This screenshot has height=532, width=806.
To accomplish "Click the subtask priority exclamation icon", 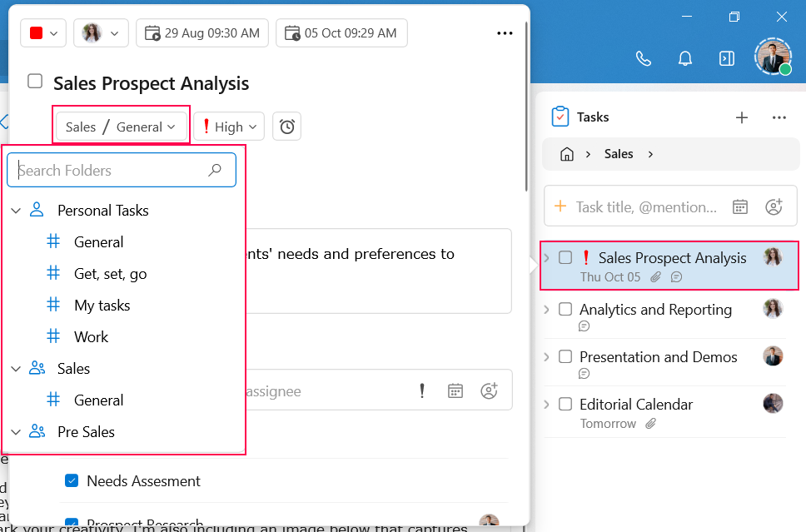I will click(x=422, y=391).
